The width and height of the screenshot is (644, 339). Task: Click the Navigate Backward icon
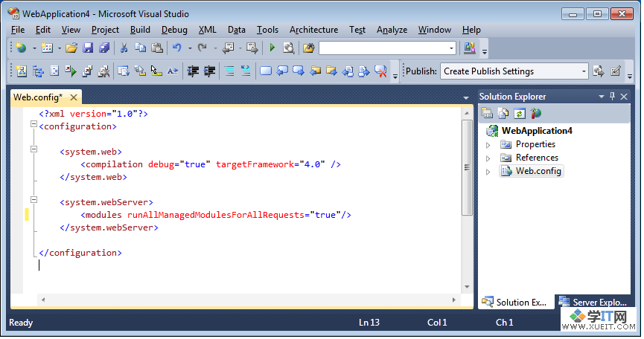pos(228,48)
